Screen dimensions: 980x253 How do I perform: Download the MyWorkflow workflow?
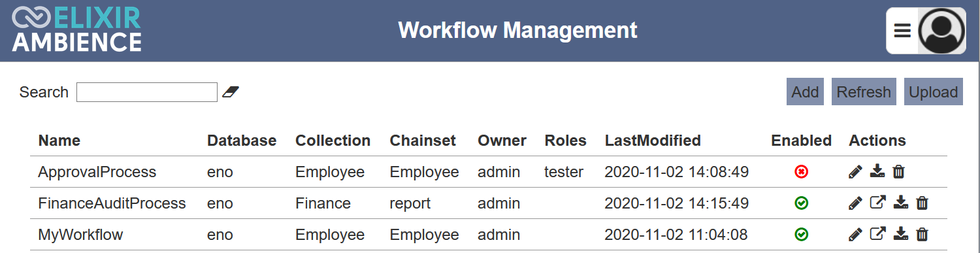coord(901,234)
